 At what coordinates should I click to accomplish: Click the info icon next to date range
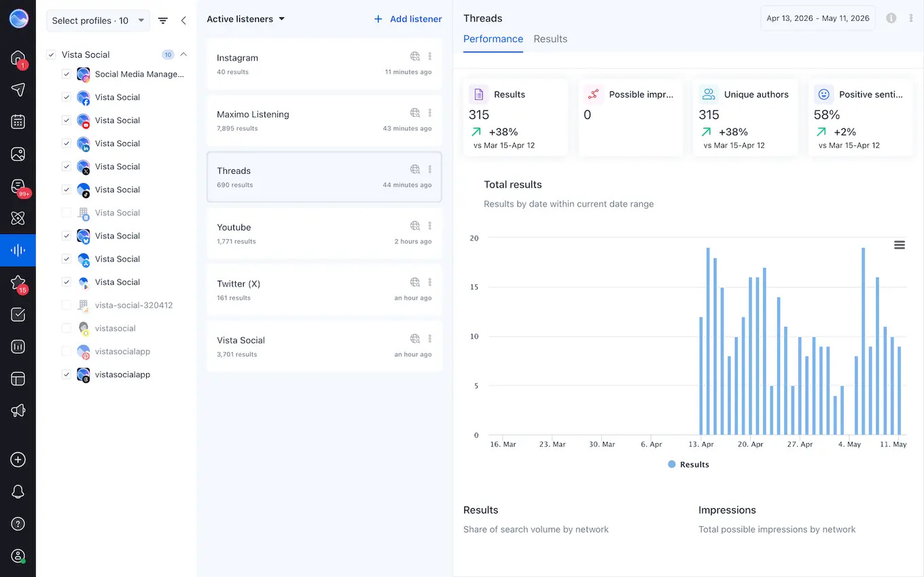tap(891, 18)
